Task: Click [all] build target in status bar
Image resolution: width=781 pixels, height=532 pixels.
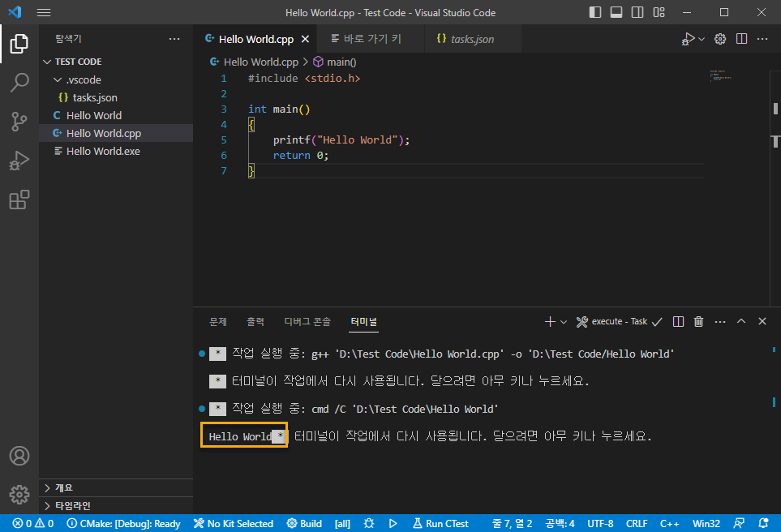Action: click(342, 524)
